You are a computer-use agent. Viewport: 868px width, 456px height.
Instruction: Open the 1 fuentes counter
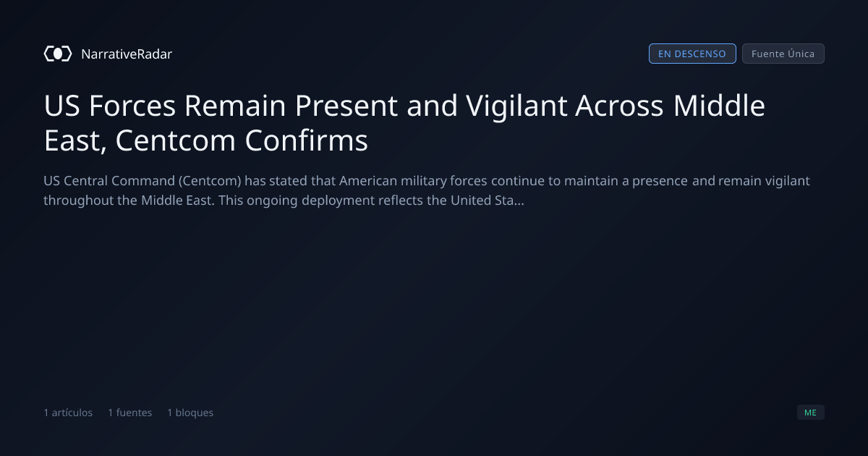pos(130,413)
